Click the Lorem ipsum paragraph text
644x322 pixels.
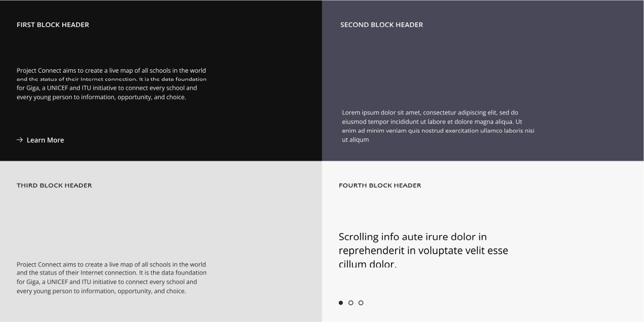click(438, 126)
